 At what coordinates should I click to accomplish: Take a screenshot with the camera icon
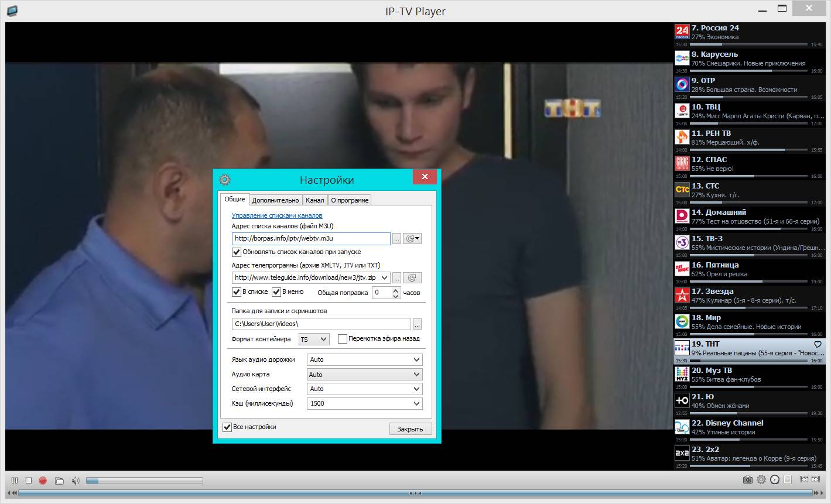coord(748,479)
